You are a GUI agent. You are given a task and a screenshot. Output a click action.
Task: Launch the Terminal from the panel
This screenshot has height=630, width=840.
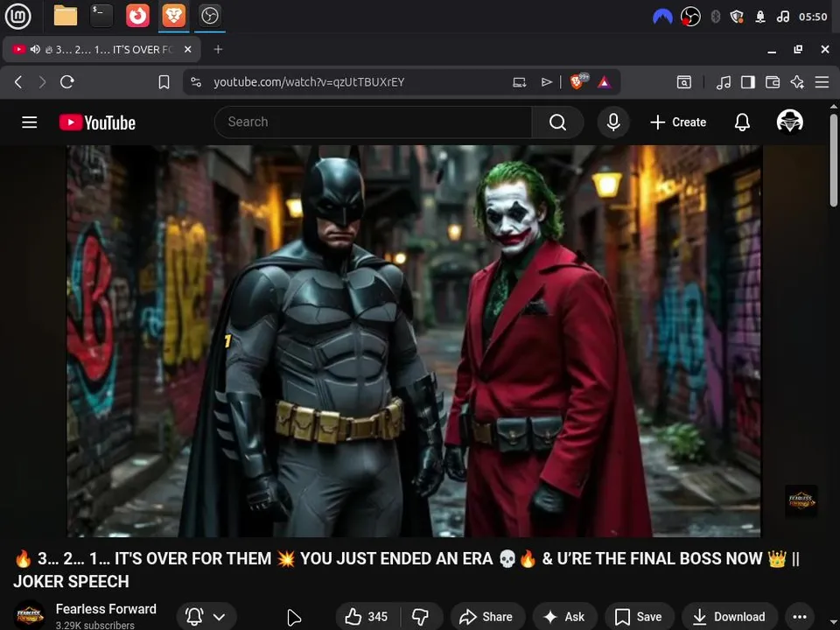(101, 16)
